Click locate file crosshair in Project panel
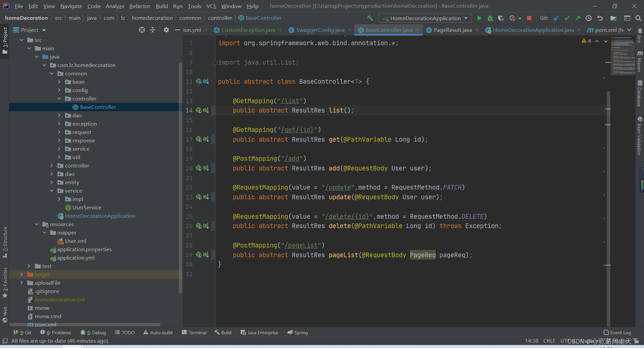Viewport: 644px width, 348px height. pos(142,30)
